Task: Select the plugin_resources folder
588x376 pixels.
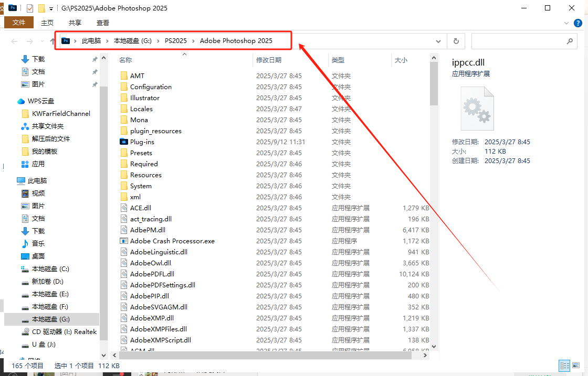Action: point(155,131)
